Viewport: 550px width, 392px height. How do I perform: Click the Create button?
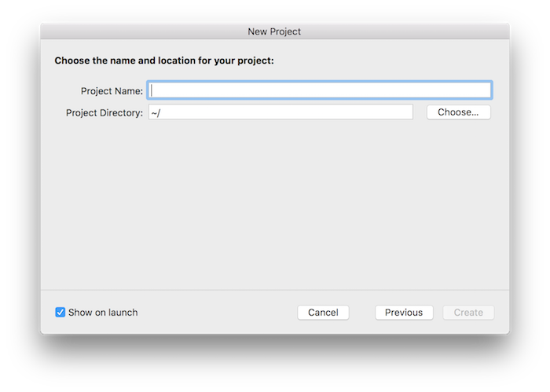[x=468, y=313]
